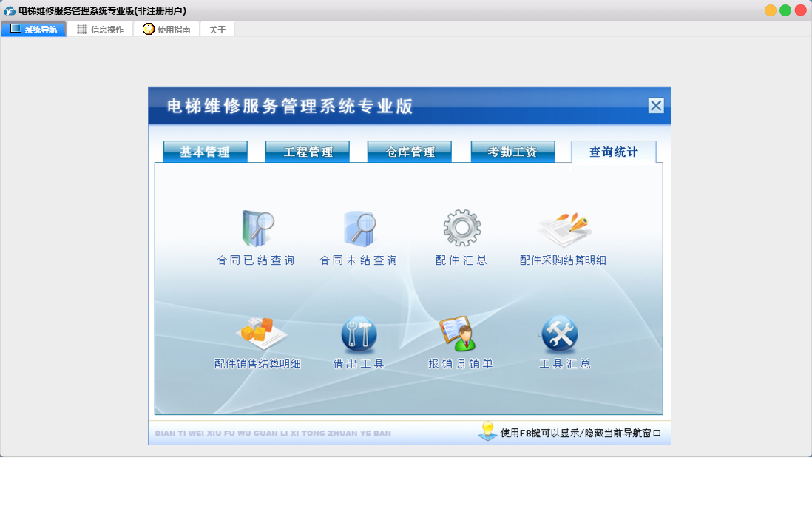Click the yellow minimize window button
This screenshot has height=526, width=812.
coord(771,10)
